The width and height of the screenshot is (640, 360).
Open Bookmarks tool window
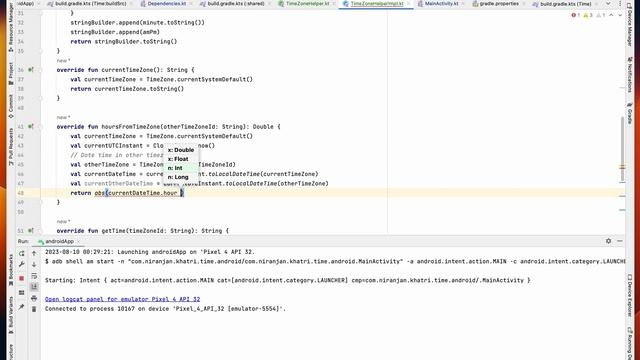click(11, 269)
